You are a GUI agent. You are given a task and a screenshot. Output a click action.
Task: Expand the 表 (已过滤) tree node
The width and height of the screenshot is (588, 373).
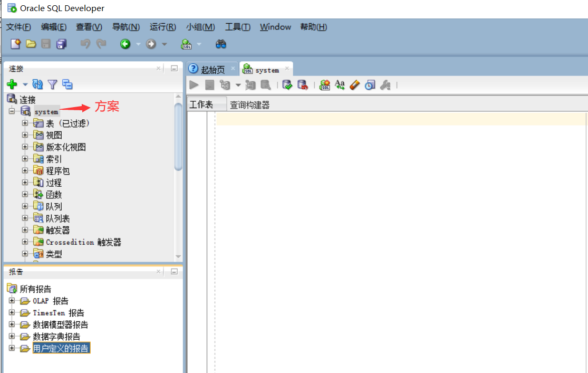tap(25, 123)
